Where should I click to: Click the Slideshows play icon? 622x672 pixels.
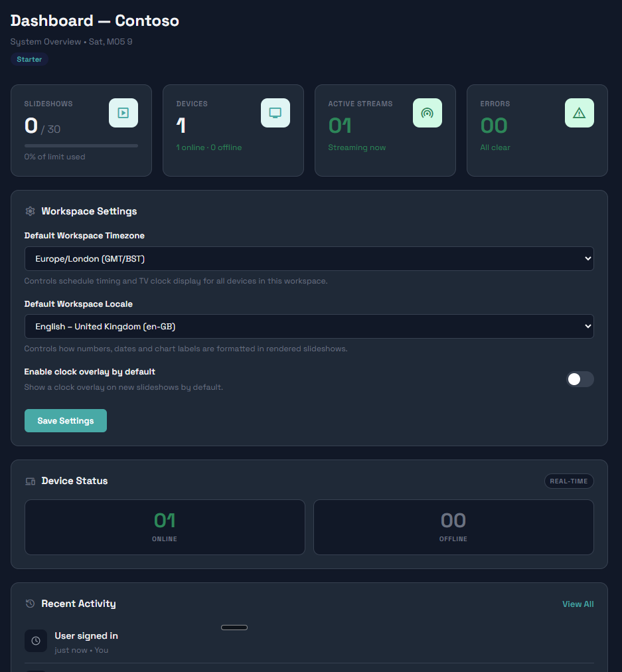pyautogui.click(x=123, y=113)
